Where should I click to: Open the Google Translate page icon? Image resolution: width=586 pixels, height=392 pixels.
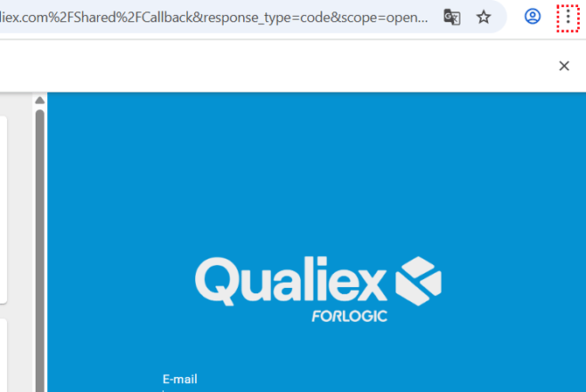point(452,17)
